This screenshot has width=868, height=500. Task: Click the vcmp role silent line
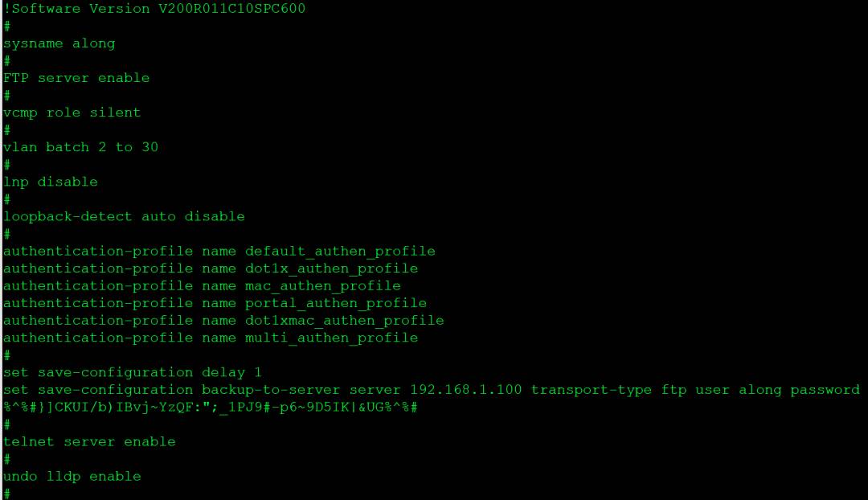[72, 113]
